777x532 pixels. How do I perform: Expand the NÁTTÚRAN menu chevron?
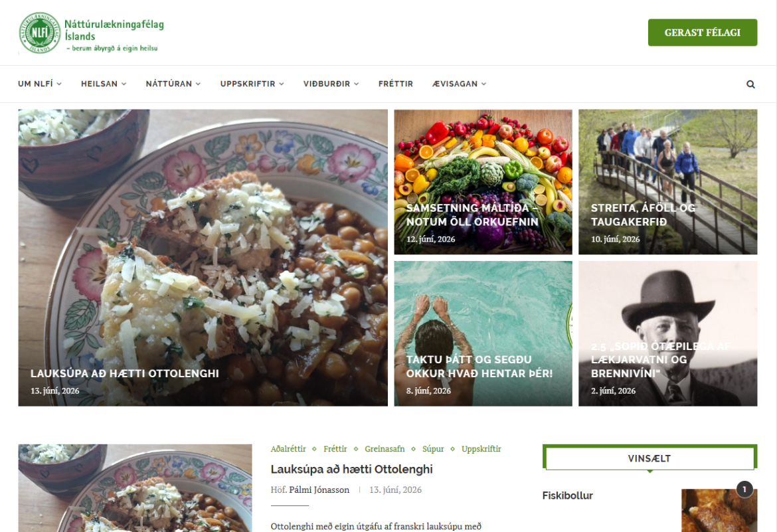pyautogui.click(x=198, y=84)
